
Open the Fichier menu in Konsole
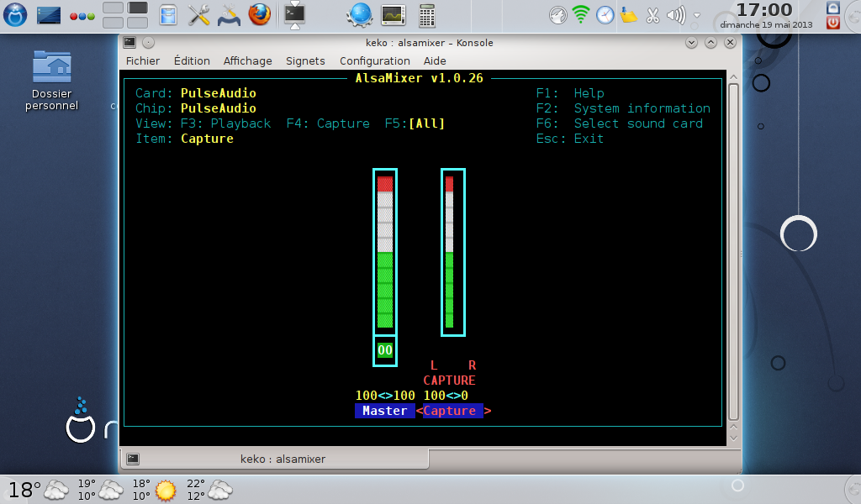point(143,60)
